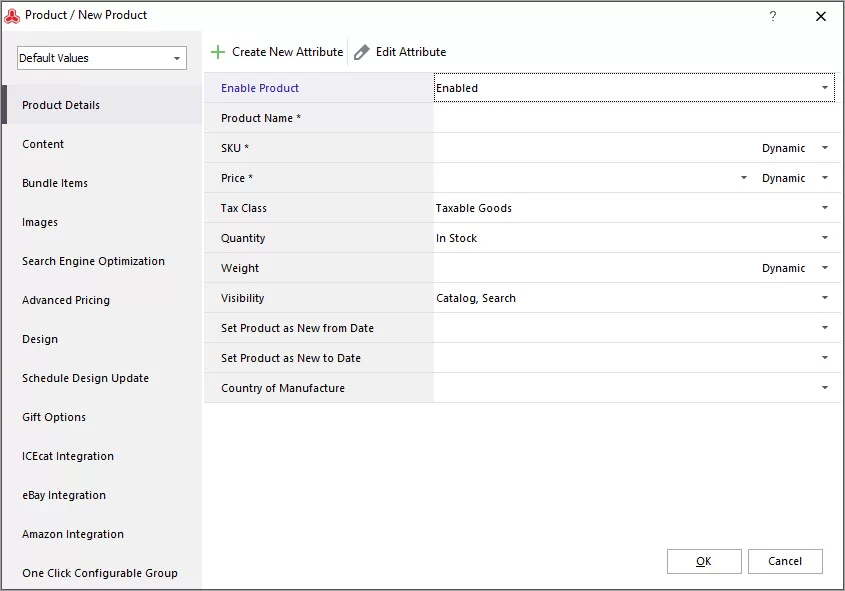
Task: Switch to Advanced Pricing section
Action: [102, 300]
